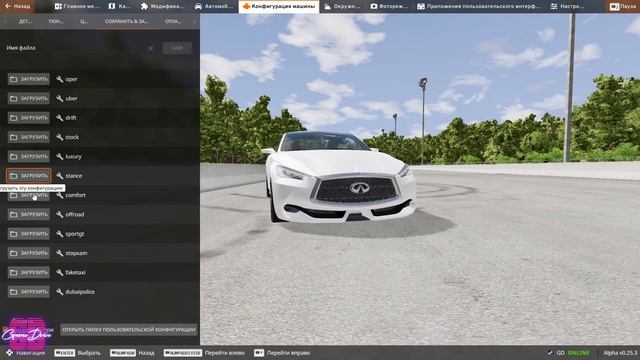This screenshot has width=640, height=360.
Task: Open Приложения пользовательского интерфейса tab
Action: coord(479,6)
